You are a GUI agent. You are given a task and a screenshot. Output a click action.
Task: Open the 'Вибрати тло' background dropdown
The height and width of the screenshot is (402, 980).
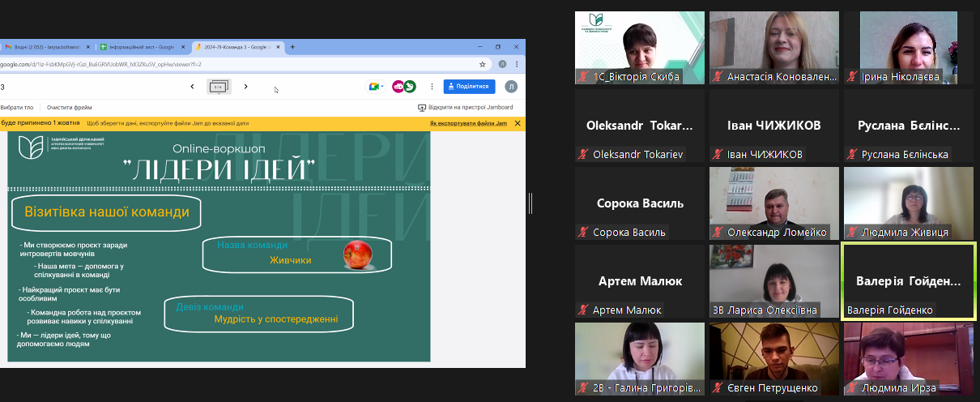tap(17, 107)
